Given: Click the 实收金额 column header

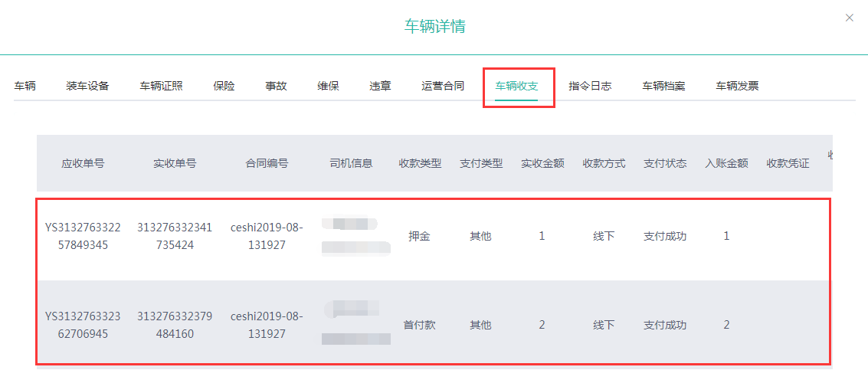Looking at the screenshot, I should [x=542, y=163].
